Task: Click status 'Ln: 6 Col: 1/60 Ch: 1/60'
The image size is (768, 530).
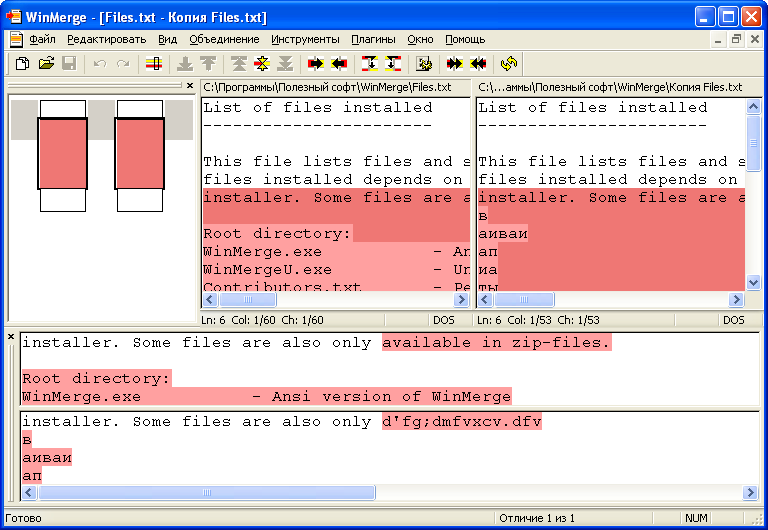Action: [263, 320]
